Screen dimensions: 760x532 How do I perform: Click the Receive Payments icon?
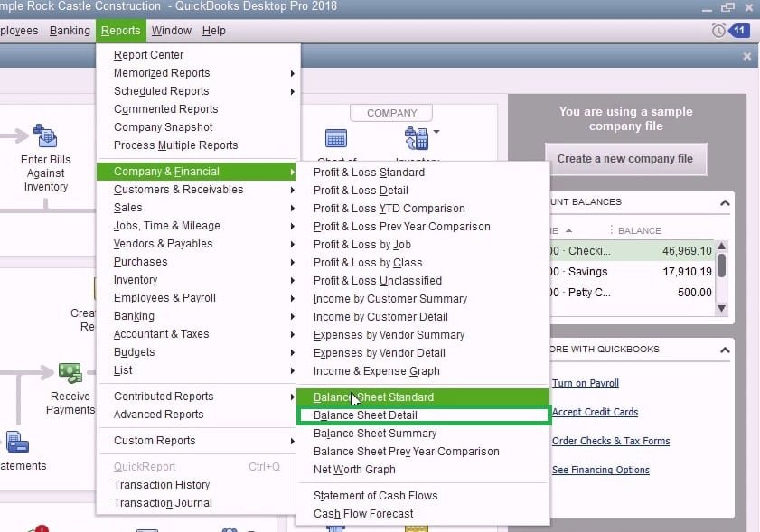point(70,372)
